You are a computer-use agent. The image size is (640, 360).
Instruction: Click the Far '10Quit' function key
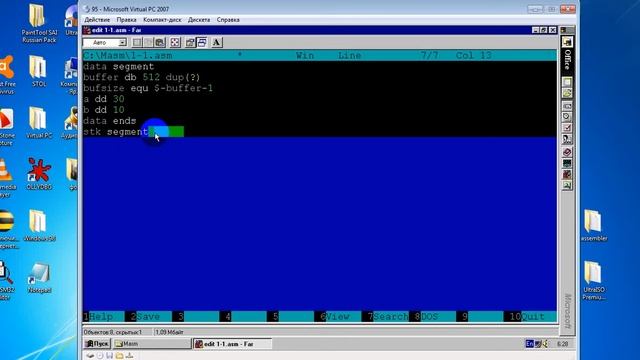pos(530,316)
